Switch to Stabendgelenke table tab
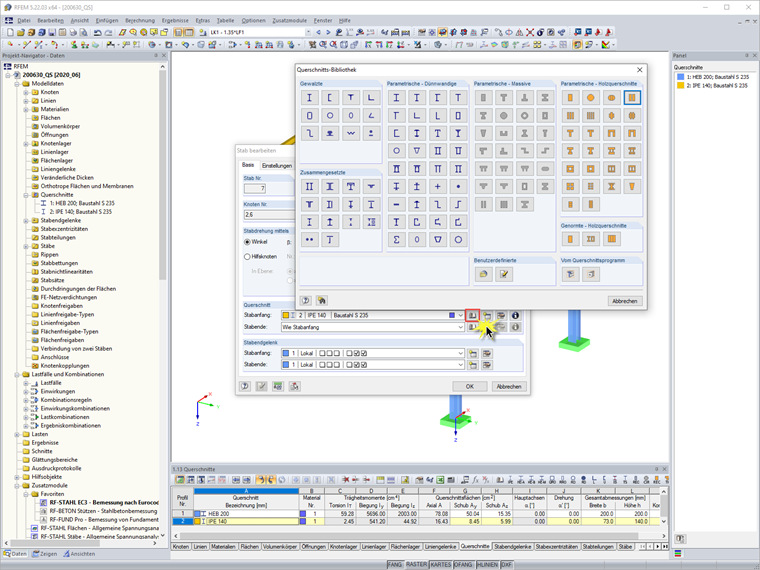Image resolution: width=760 pixels, height=570 pixels. pos(513,546)
